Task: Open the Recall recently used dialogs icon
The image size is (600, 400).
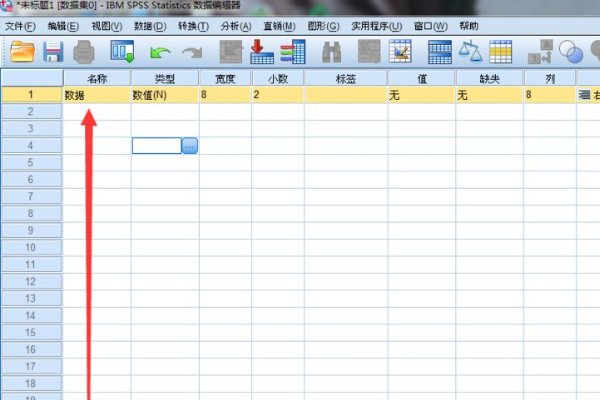Action: (x=122, y=51)
